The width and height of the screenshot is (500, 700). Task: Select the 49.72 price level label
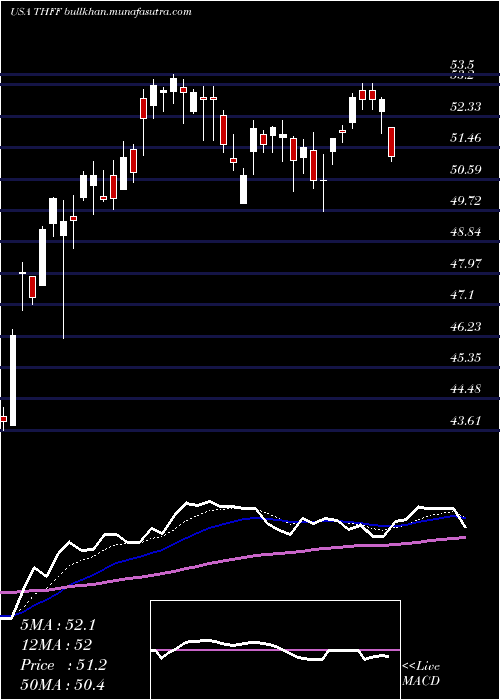point(465,200)
